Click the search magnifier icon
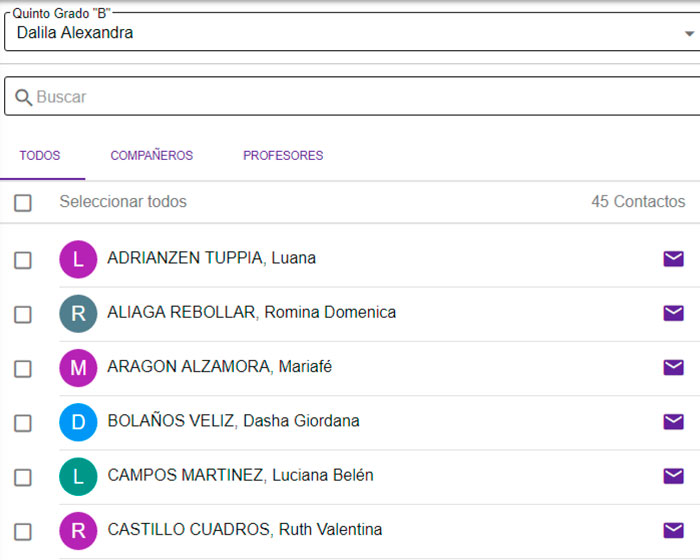This screenshot has height=560, width=700. tap(23, 97)
